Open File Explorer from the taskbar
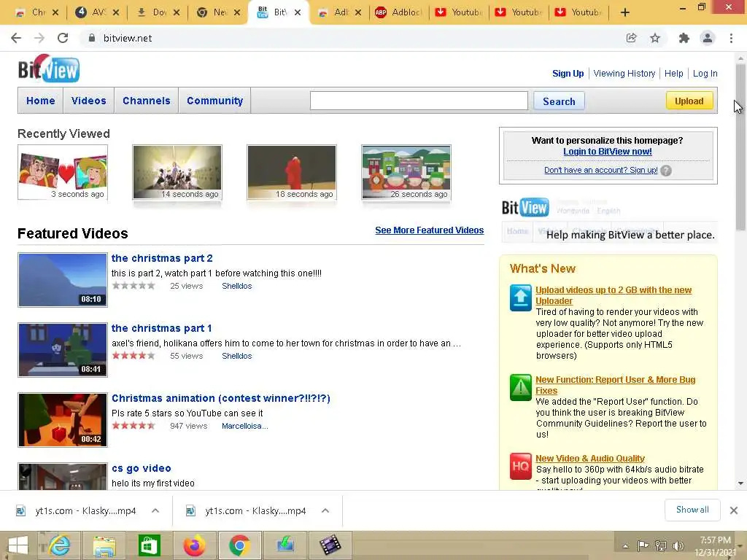Viewport: 747px width, 560px height. tap(104, 545)
